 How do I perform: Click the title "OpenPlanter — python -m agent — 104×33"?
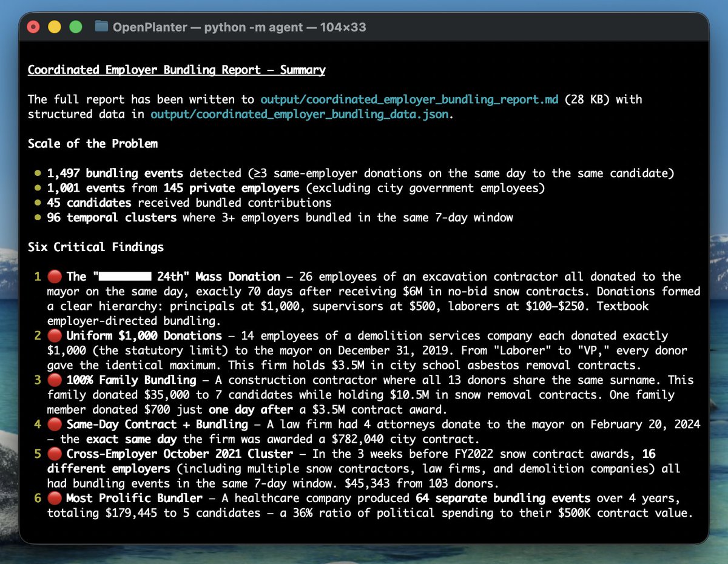pyautogui.click(x=239, y=27)
